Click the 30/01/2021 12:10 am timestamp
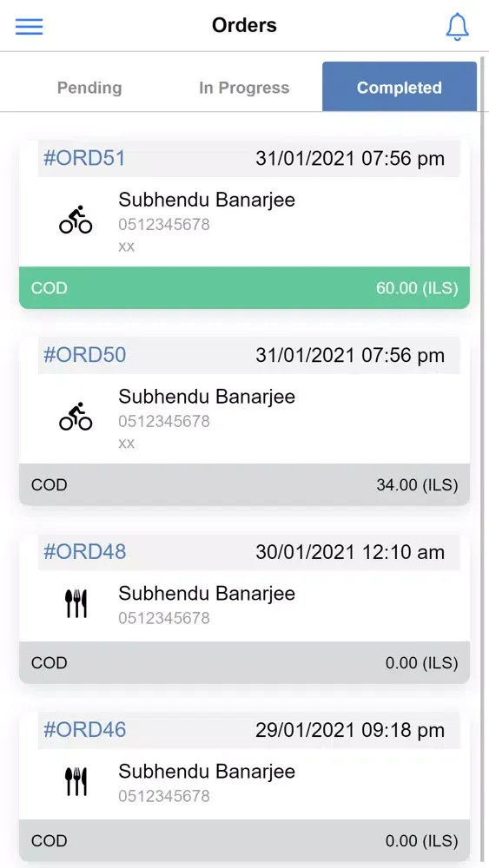489x868 pixels. [x=350, y=552]
